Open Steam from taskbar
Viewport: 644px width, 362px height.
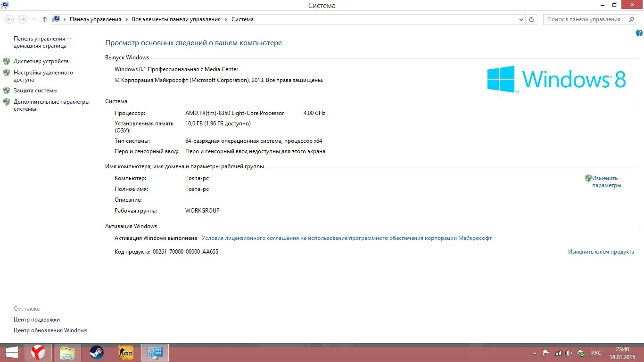97,353
